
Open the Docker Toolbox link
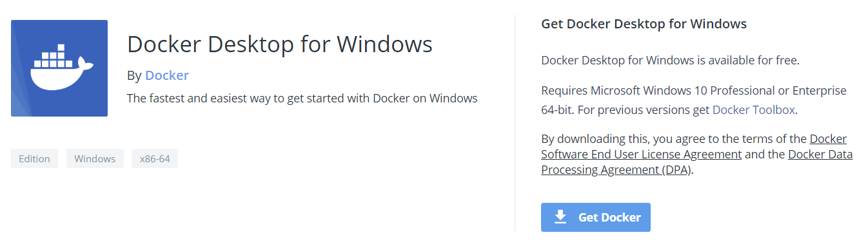point(753,109)
